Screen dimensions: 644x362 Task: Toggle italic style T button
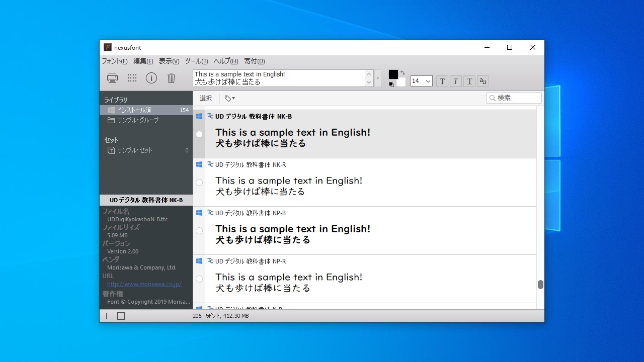[x=455, y=81]
